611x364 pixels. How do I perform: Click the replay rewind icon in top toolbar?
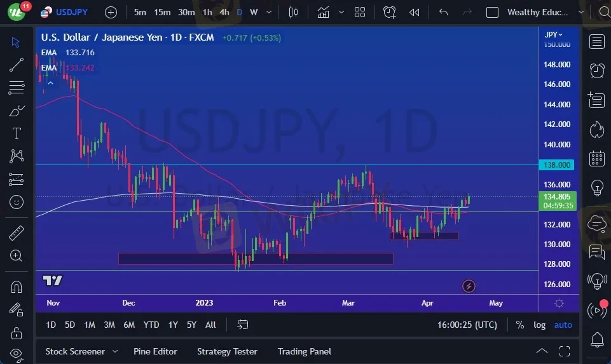(415, 12)
